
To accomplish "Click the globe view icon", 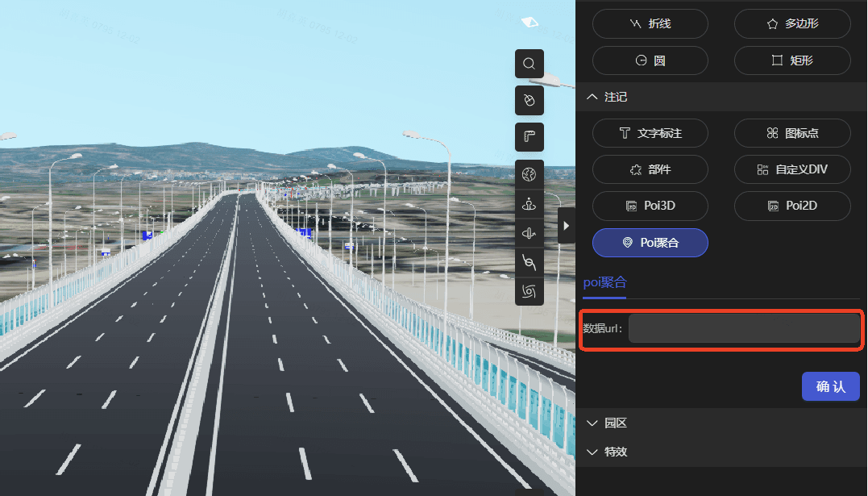I will pyautogui.click(x=530, y=174).
